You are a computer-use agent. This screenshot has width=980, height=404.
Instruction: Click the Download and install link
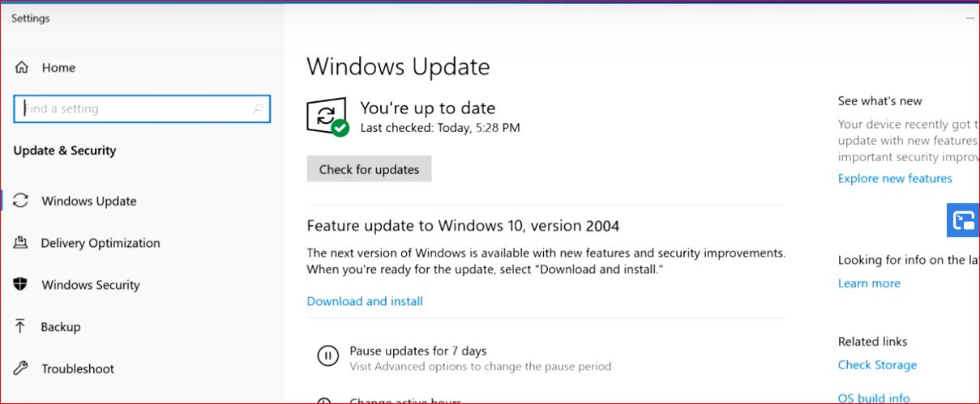(365, 301)
